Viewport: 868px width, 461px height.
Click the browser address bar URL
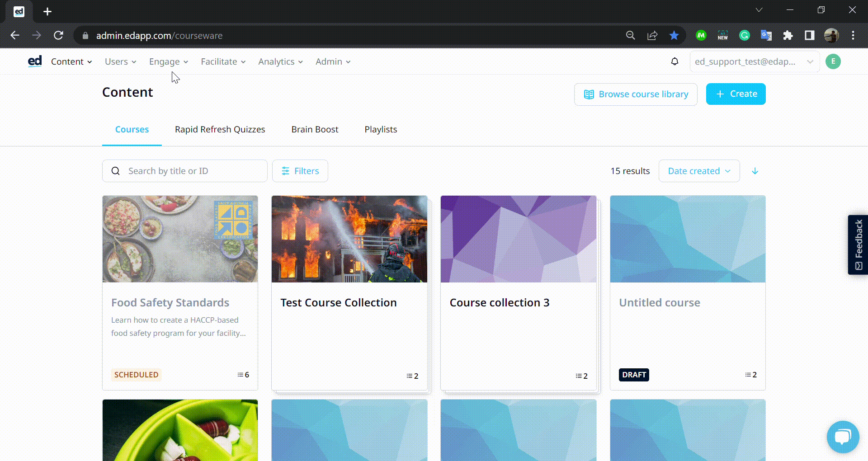click(x=159, y=35)
